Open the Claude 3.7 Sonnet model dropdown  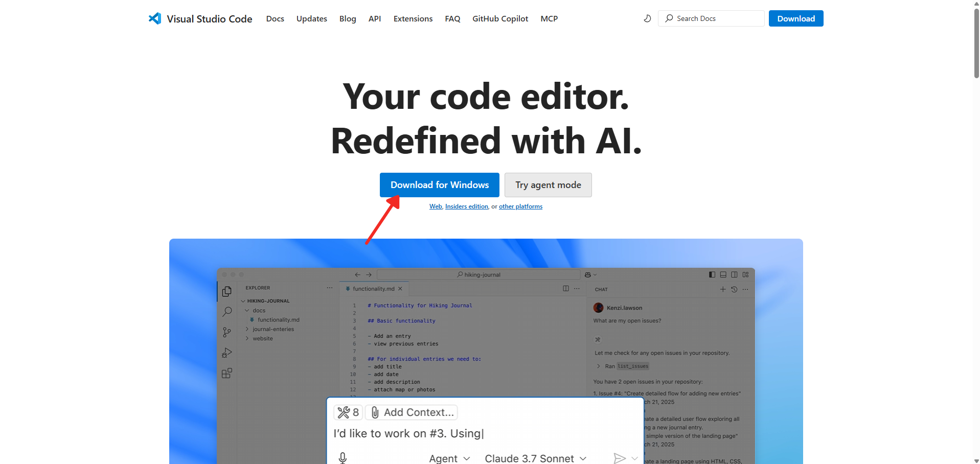click(x=535, y=458)
